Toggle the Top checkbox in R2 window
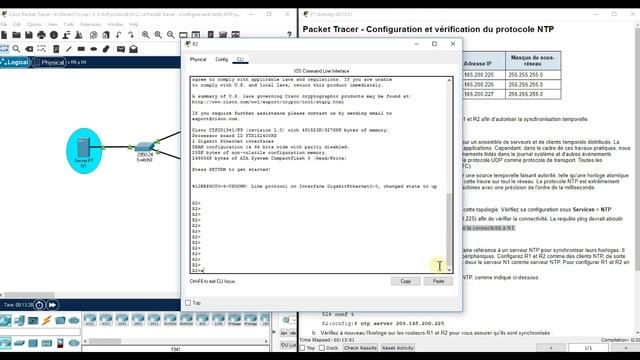This screenshot has width=640, height=360. pyautogui.click(x=188, y=303)
